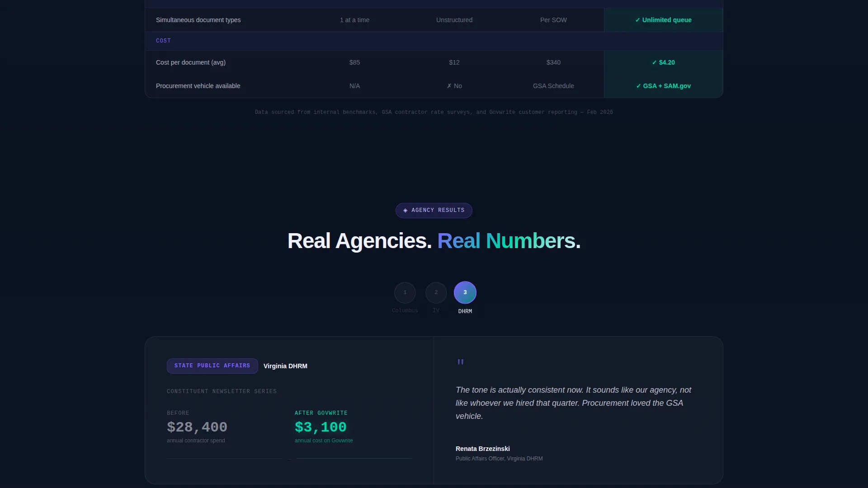Click the Procurement vehicle available row label
This screenshot has height=488, width=868.
pyautogui.click(x=198, y=86)
